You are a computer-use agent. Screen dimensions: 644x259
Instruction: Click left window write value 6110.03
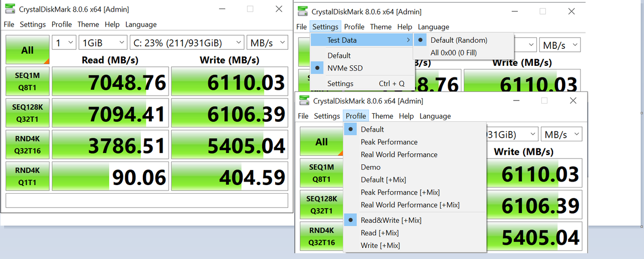click(230, 81)
